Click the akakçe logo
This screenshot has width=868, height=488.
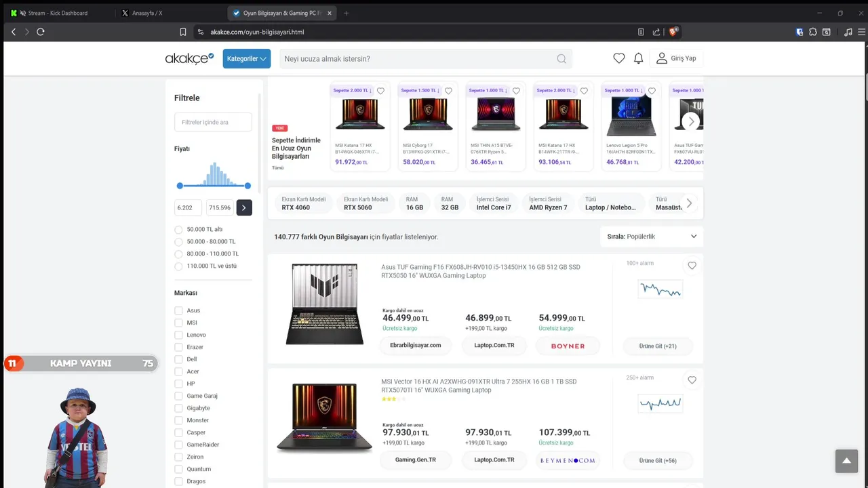[x=190, y=59]
